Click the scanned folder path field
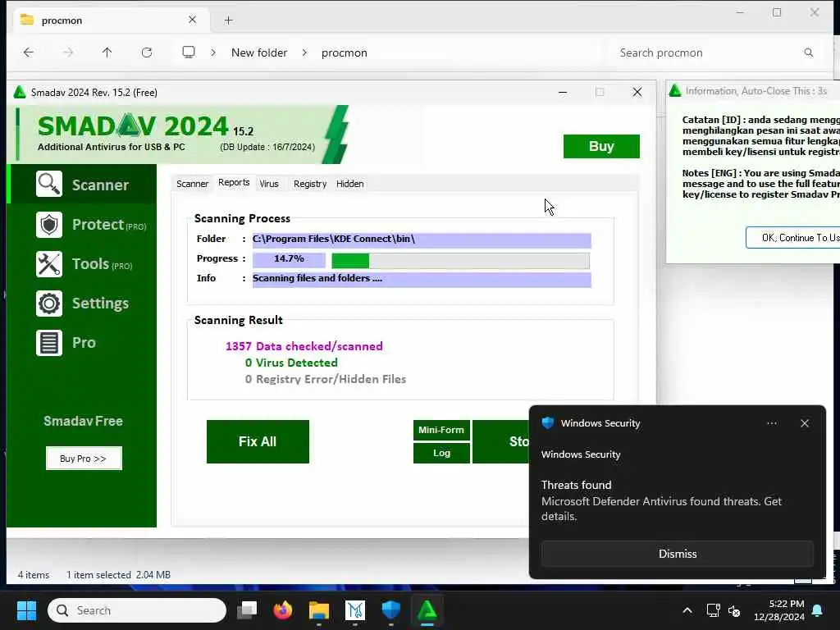 422,240
